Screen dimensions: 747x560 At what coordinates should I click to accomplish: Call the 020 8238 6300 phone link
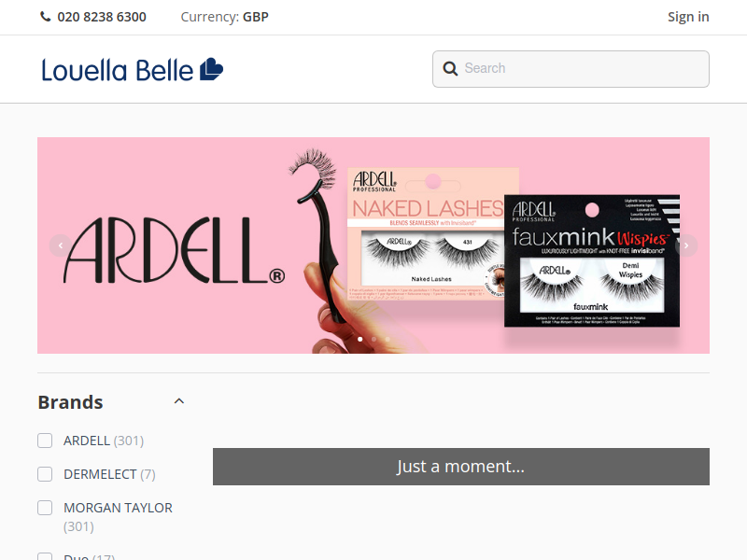tap(102, 17)
